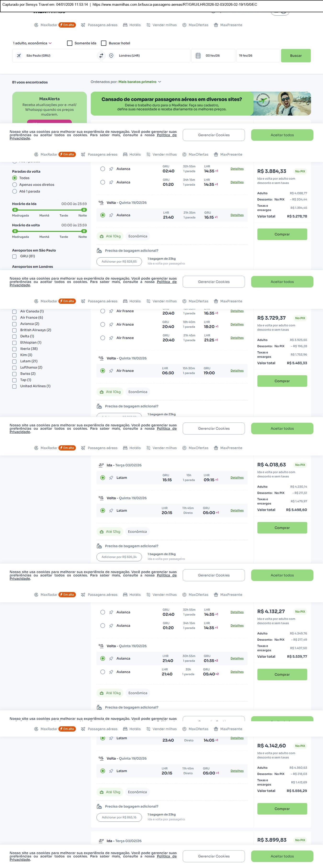
Task: Open the 'Hotéis' navigation menu item
Action: 132,25
